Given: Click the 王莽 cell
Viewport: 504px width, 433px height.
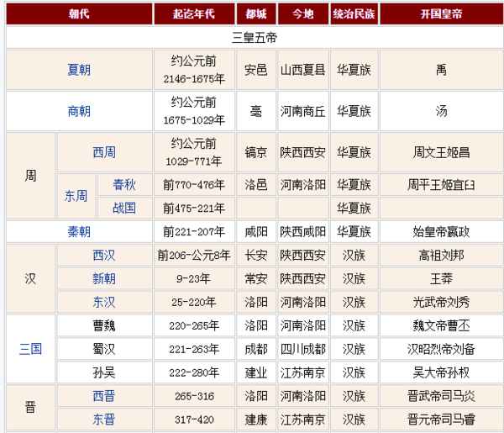Looking at the screenshot, I should [x=442, y=278].
